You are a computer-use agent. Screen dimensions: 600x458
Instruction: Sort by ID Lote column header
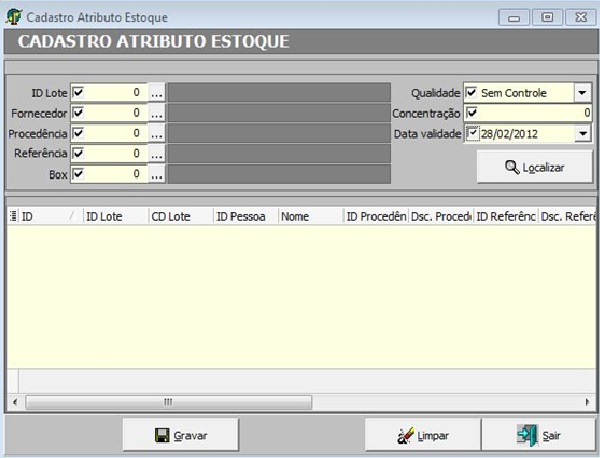tap(113, 216)
